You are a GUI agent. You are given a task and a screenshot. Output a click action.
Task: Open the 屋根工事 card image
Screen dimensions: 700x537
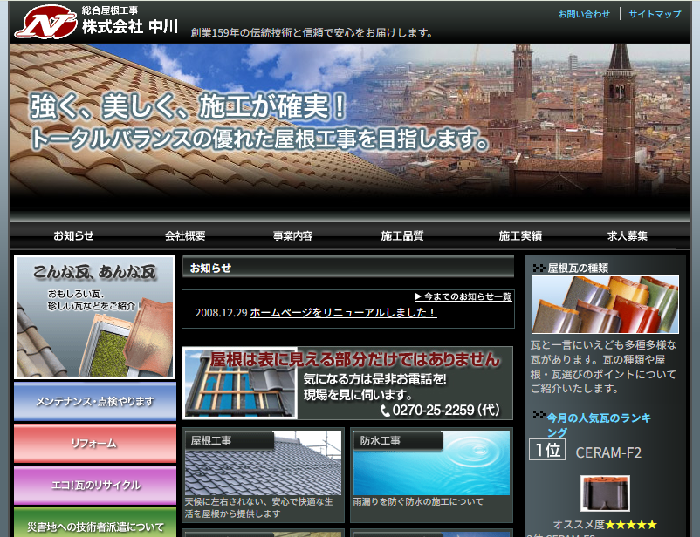(263, 463)
